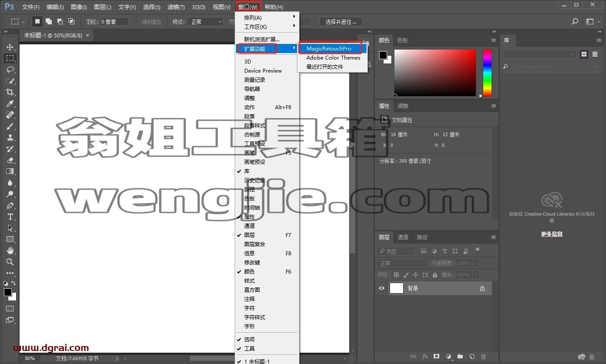Select the Pen tool
This screenshot has height=364, width=606.
pos(10,205)
